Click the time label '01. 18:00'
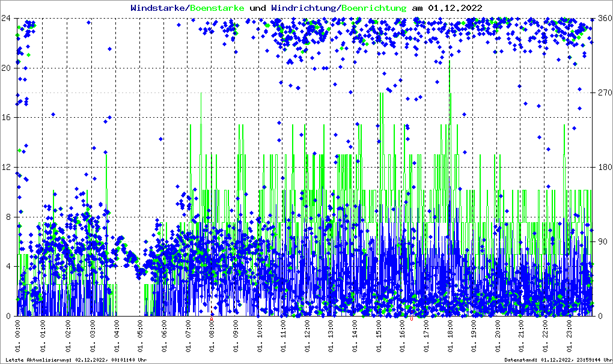The width and height of the screenshot is (613, 364). coord(450,336)
